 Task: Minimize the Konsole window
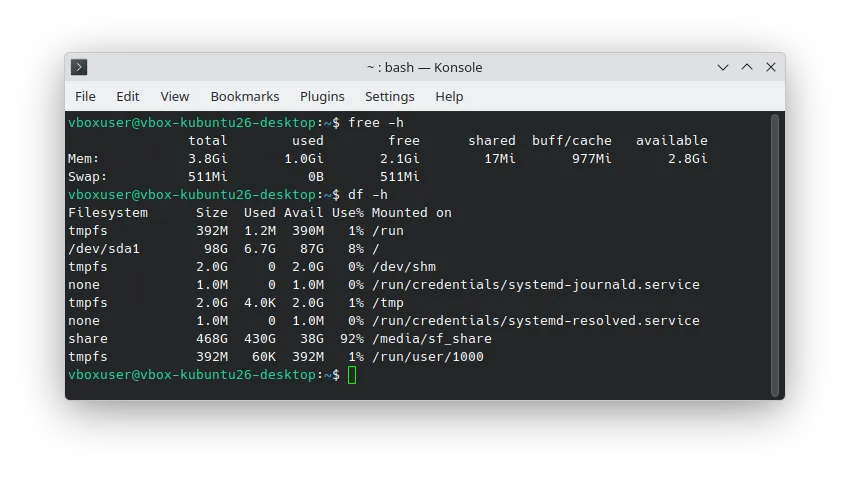(x=723, y=67)
